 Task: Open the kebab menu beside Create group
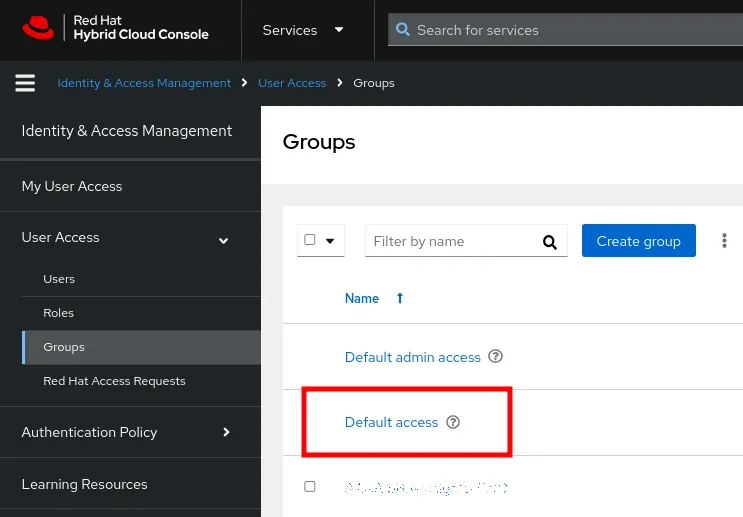(724, 241)
